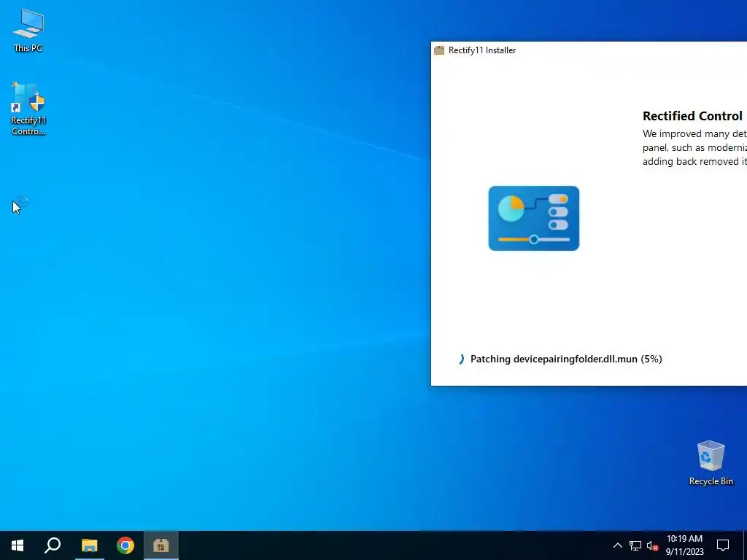Select the Rectify11 Control Center shortcut

[28, 109]
